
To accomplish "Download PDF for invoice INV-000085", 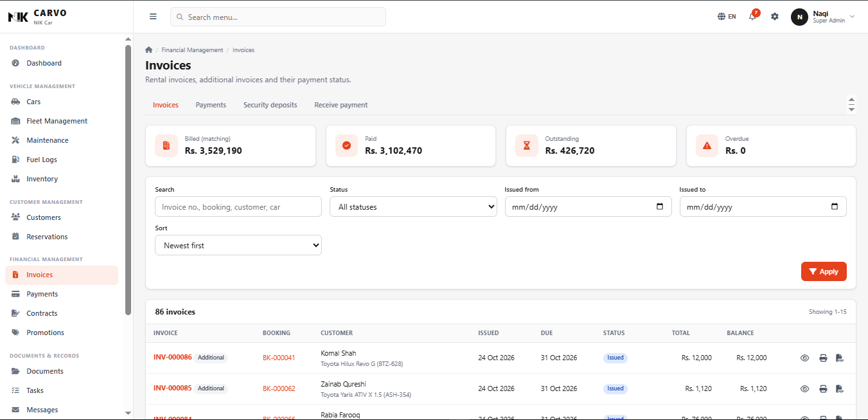I will (839, 389).
